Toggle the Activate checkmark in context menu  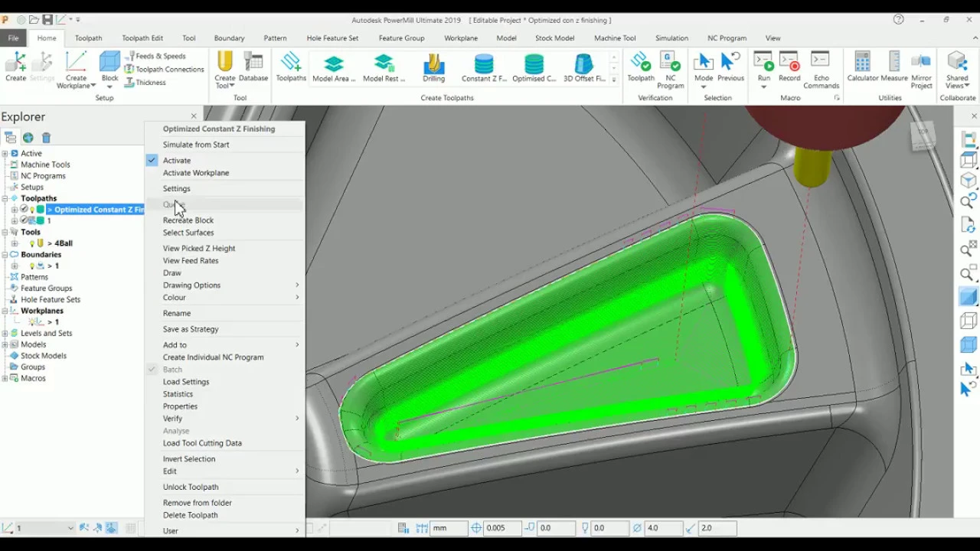152,161
